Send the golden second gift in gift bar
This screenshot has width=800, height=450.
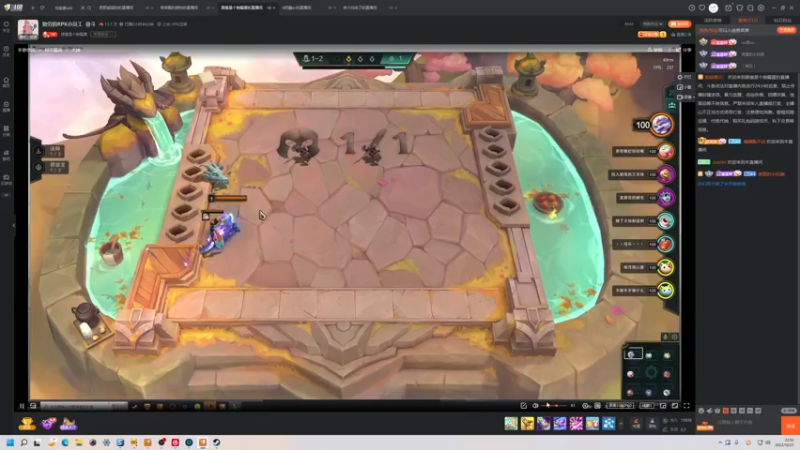point(527,423)
